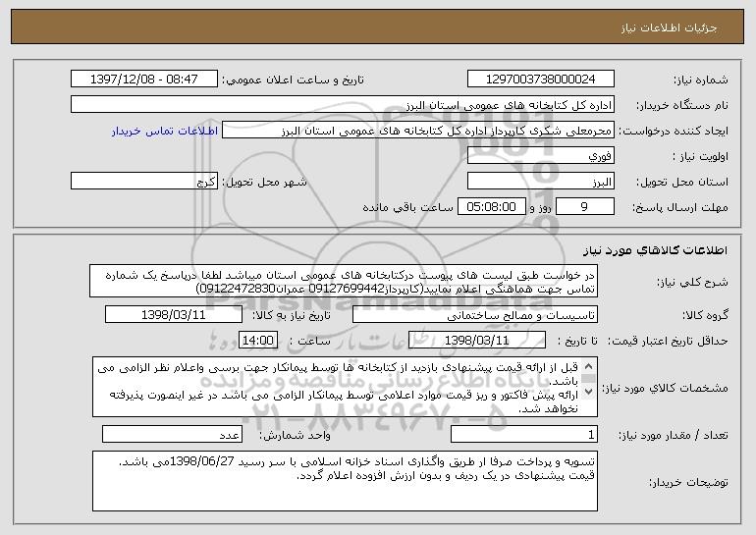Viewport: 756px width, 535px height.
Task: Click the نام دستگاه خریدار field
Action: point(343,105)
